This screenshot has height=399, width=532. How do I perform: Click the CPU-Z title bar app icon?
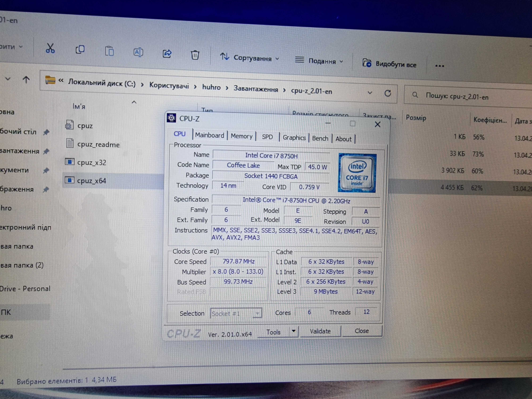(x=171, y=118)
